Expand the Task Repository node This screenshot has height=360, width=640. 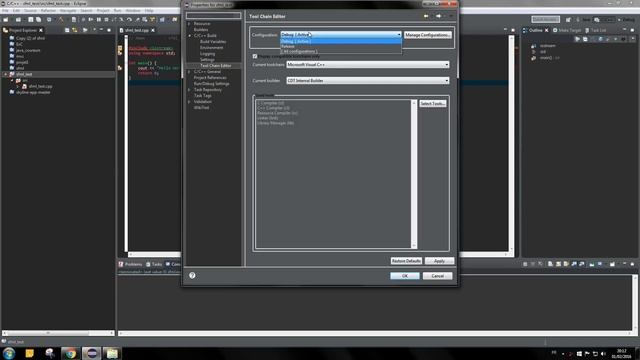pos(189,89)
